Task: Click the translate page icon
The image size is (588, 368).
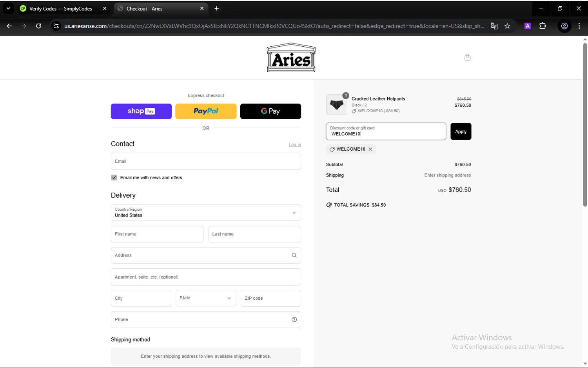Action: pyautogui.click(x=494, y=26)
